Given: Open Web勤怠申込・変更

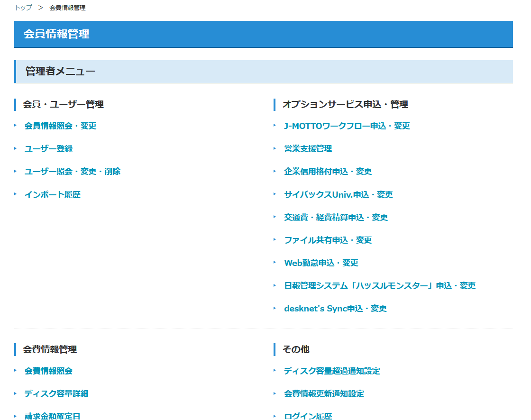Looking at the screenshot, I should 321,263.
